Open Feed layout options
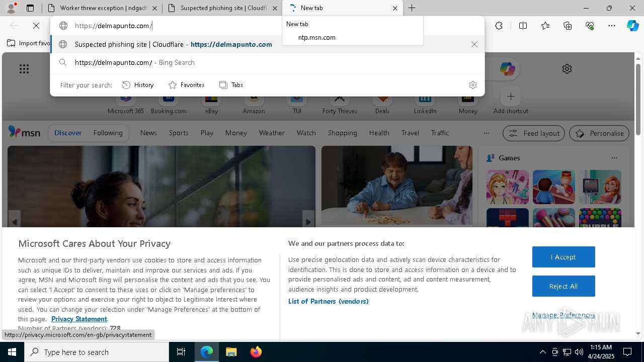This screenshot has width=644, height=362. tap(534, 133)
